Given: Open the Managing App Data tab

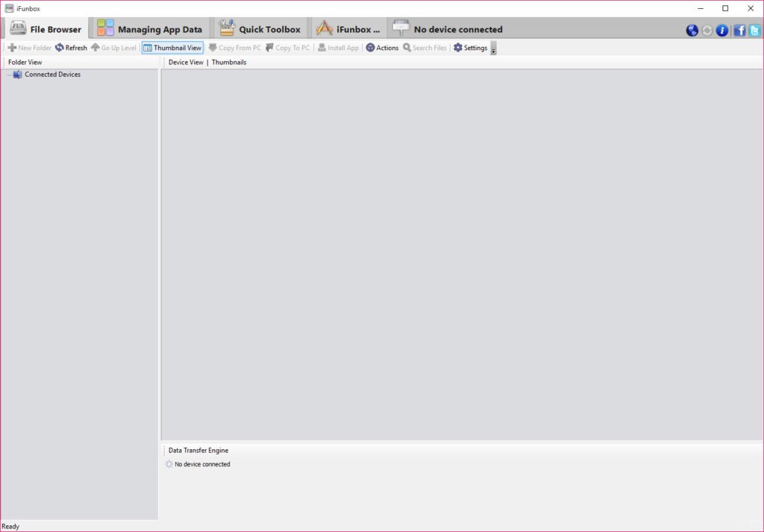Looking at the screenshot, I should [149, 29].
